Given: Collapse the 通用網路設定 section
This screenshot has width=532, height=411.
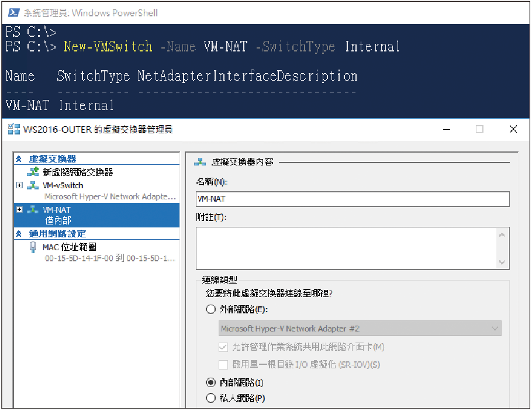Looking at the screenshot, I should 19,233.
